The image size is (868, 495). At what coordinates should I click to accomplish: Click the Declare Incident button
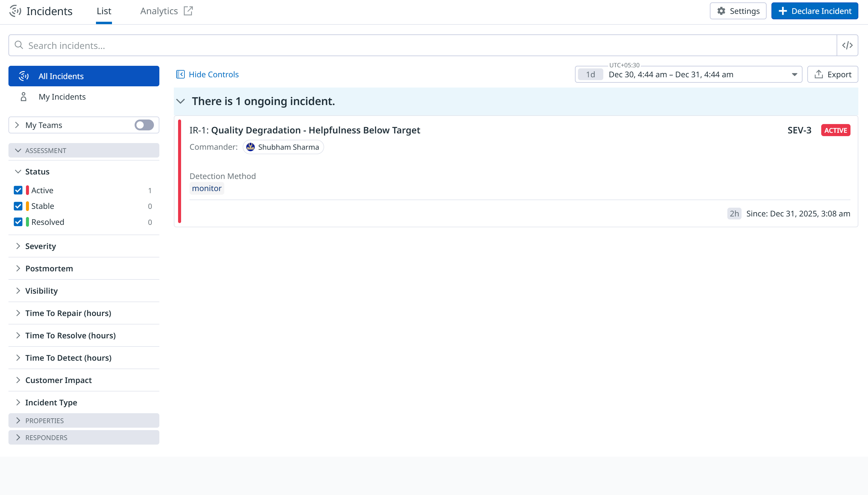coord(814,11)
